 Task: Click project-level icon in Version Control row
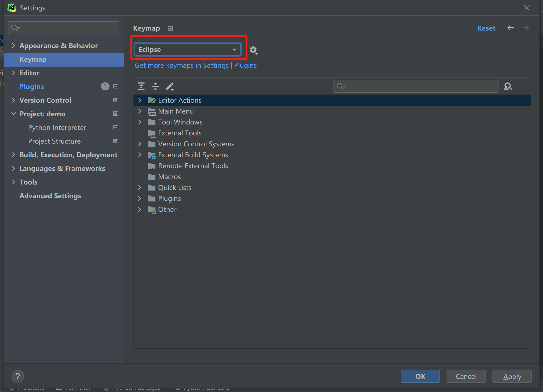(116, 100)
